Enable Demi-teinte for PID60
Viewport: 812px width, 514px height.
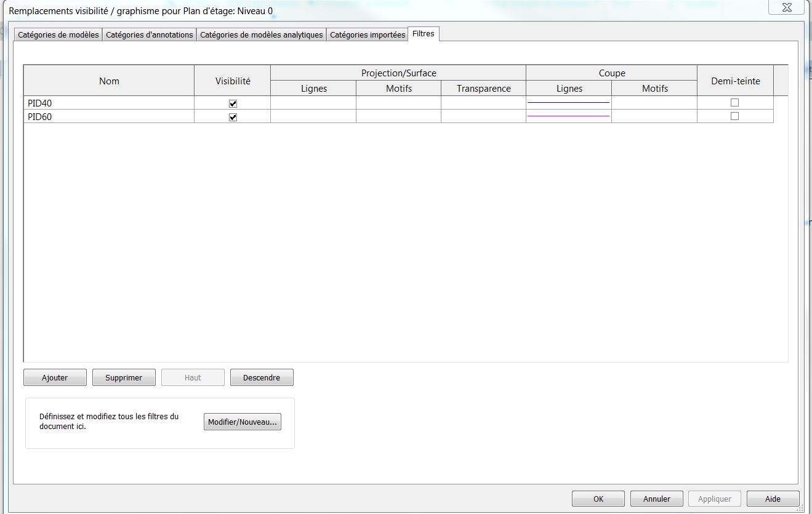734,116
